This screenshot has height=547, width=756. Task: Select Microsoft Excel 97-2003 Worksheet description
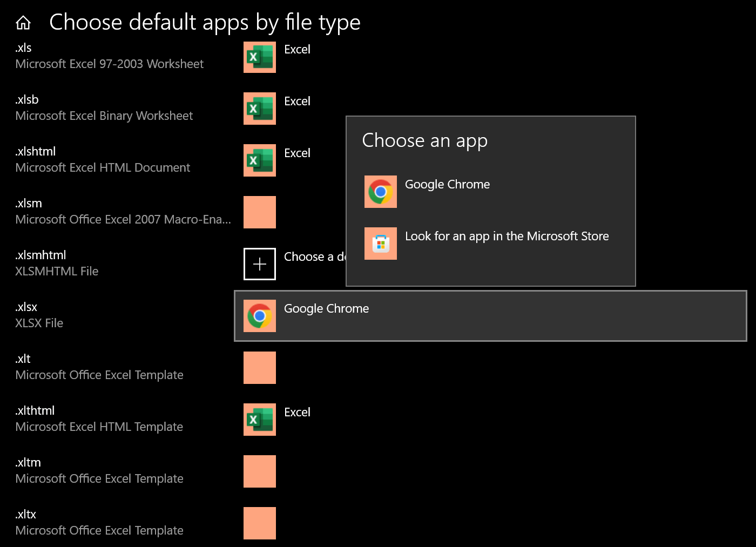[x=110, y=64]
